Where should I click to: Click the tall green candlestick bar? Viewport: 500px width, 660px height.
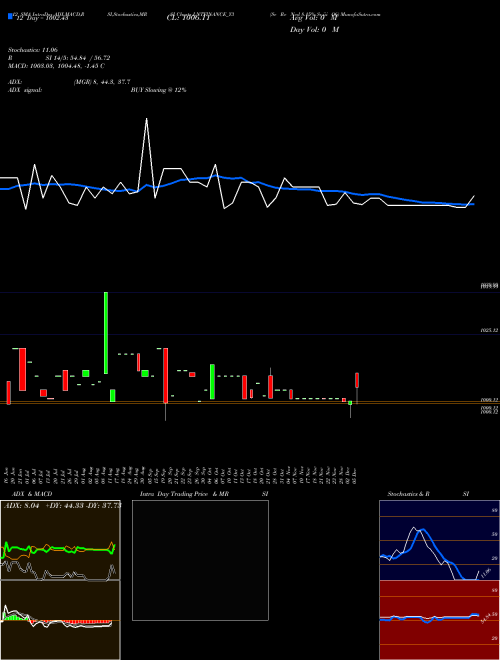click(x=106, y=333)
